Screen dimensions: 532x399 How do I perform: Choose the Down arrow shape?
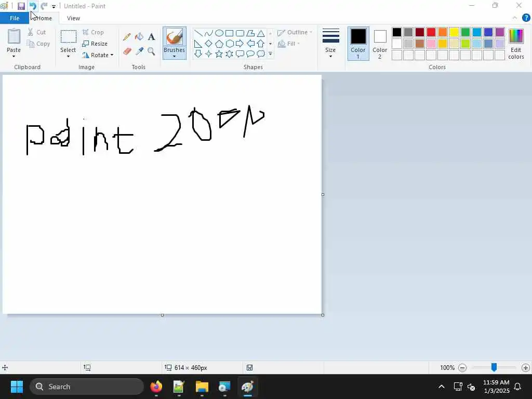click(x=198, y=54)
